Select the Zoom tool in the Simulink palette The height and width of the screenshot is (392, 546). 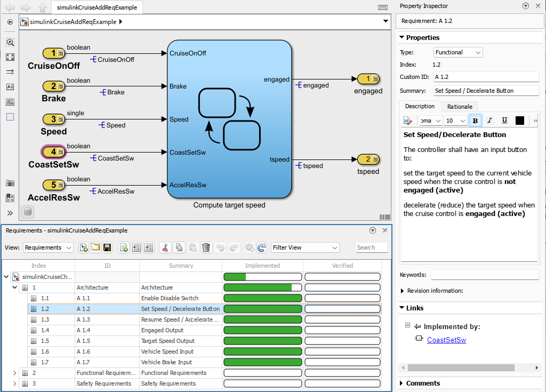(10, 42)
